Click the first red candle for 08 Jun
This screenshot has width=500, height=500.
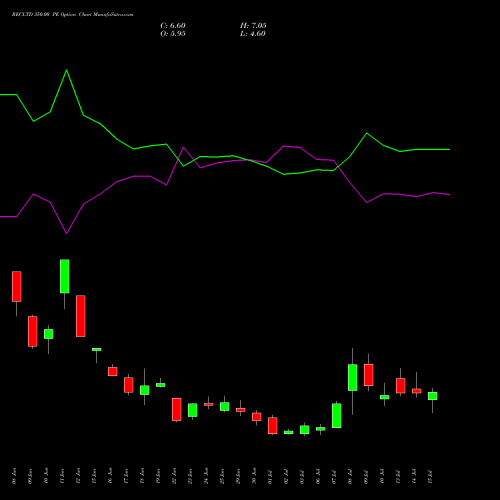coord(17,287)
